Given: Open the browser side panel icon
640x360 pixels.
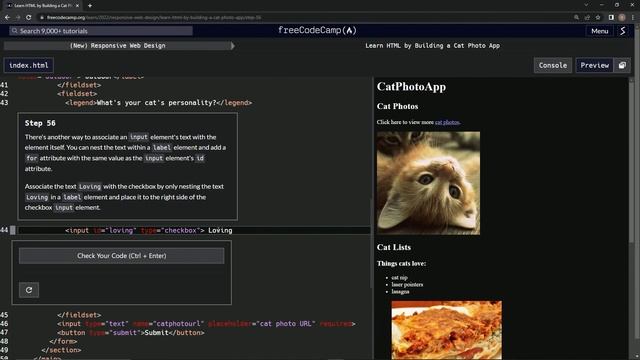Looking at the screenshot, I should (611, 18).
